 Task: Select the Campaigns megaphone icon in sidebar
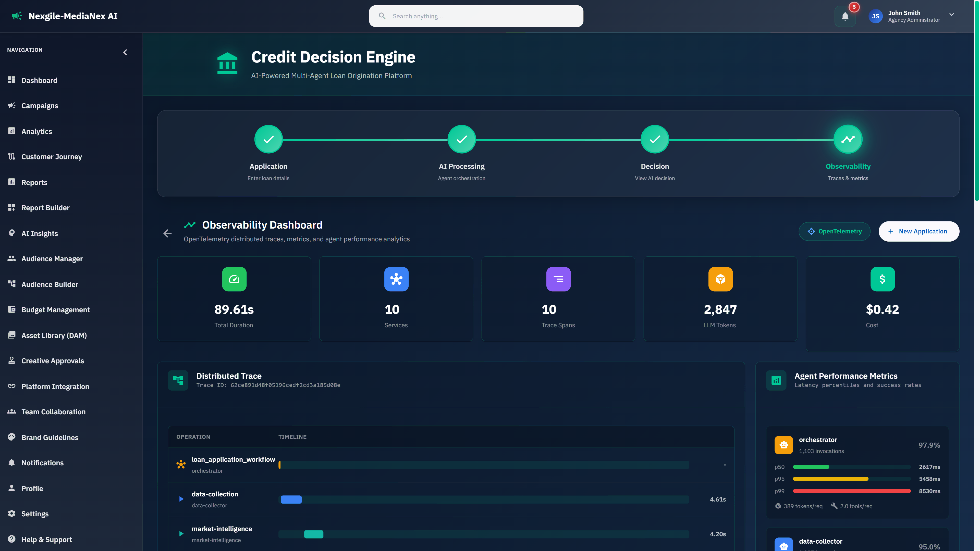[11, 106]
